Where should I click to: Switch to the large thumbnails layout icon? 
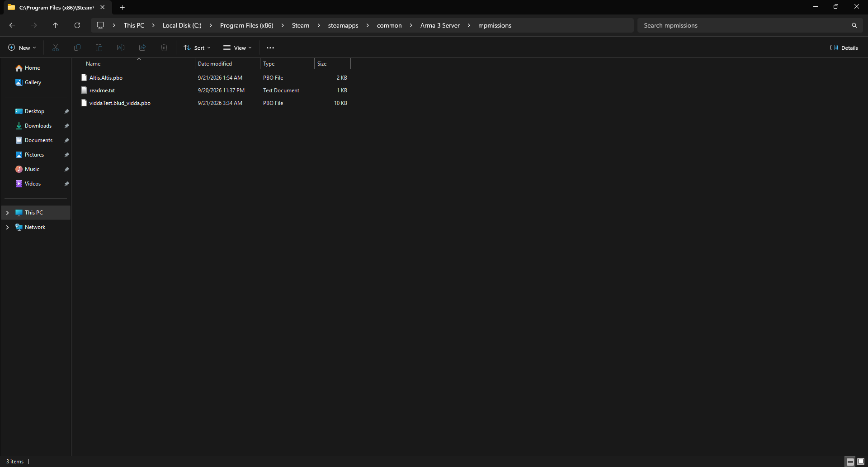pos(861,462)
